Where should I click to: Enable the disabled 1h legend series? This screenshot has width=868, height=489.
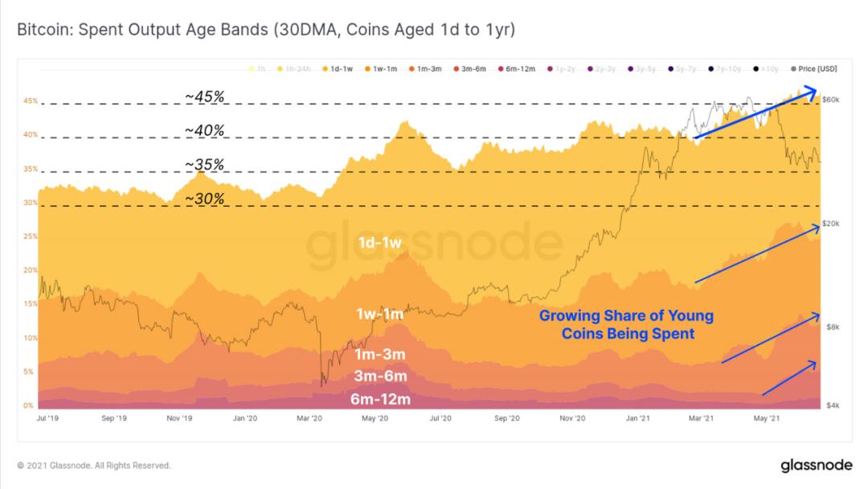pyautogui.click(x=257, y=69)
